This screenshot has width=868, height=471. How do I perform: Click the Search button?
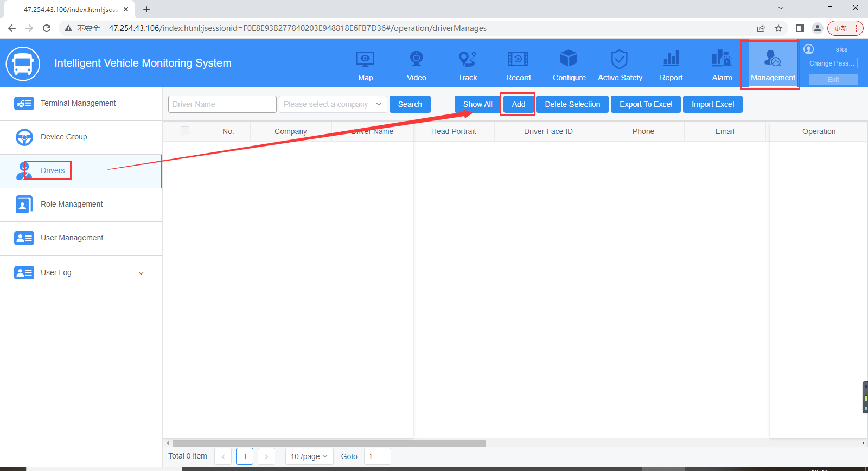(410, 104)
